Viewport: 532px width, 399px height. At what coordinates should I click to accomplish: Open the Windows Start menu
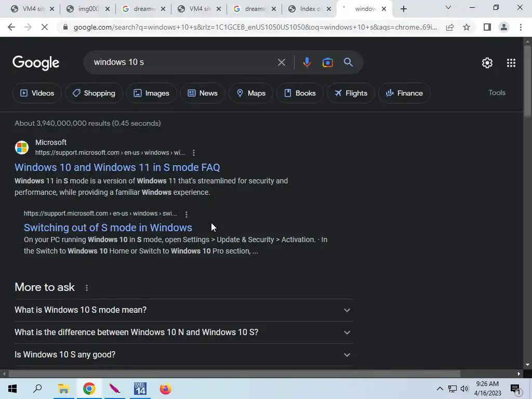[12, 389]
